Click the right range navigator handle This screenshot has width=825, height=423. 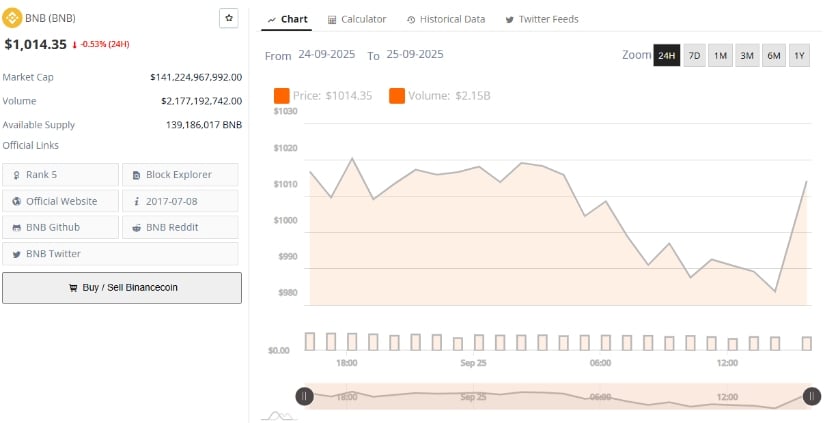[811, 396]
